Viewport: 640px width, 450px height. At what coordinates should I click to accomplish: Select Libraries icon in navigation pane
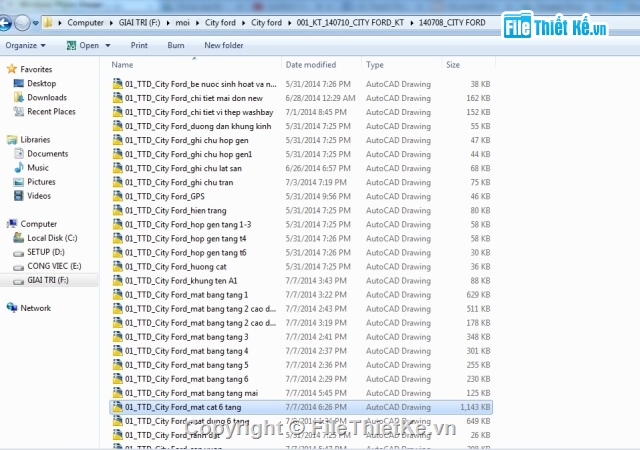click(x=12, y=140)
